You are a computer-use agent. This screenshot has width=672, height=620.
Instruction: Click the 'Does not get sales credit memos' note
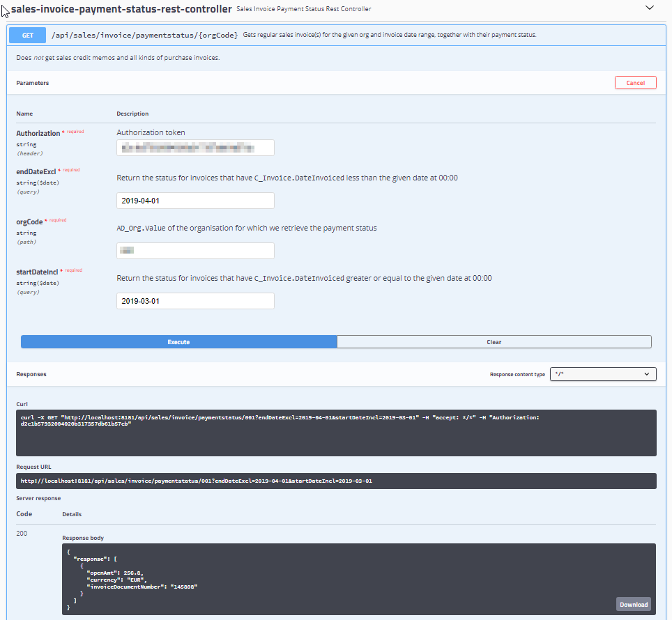click(118, 57)
